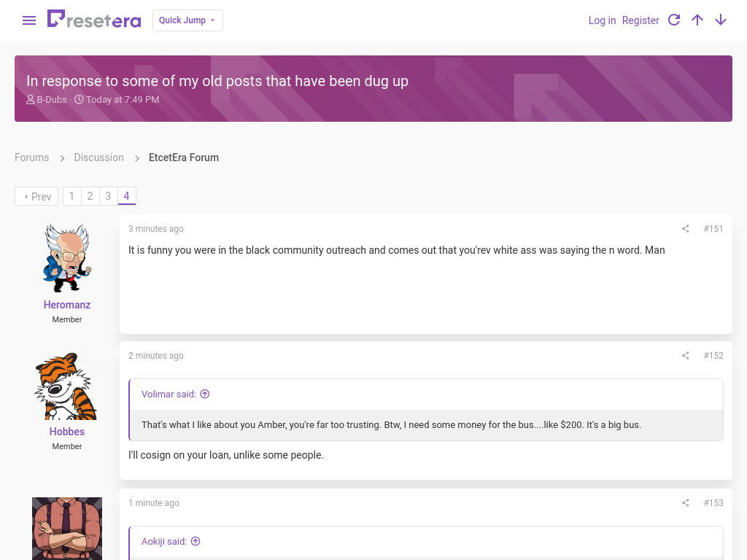The image size is (747, 560).
Task: Go to page 3 of thread
Action: click(108, 196)
